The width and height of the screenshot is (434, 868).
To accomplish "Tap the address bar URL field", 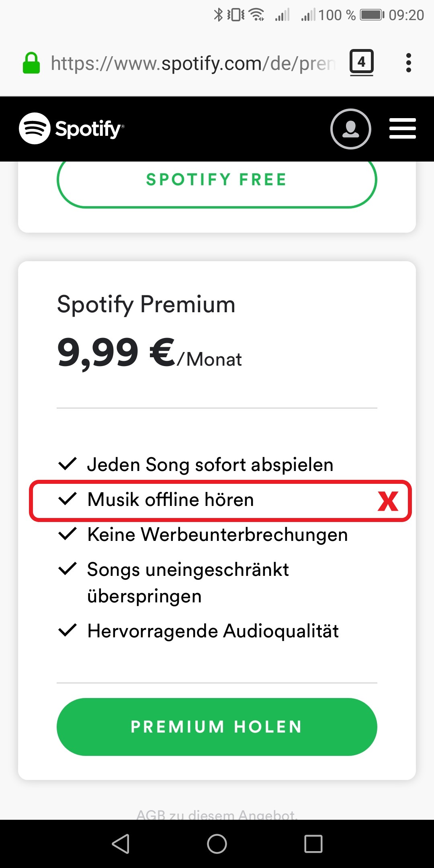I will click(x=193, y=63).
